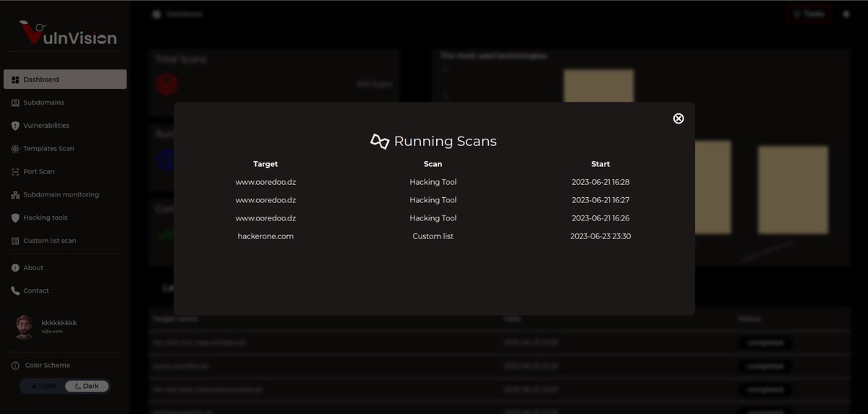Click the user avatar picture
Screen dimensions: 868x414
coord(25,327)
